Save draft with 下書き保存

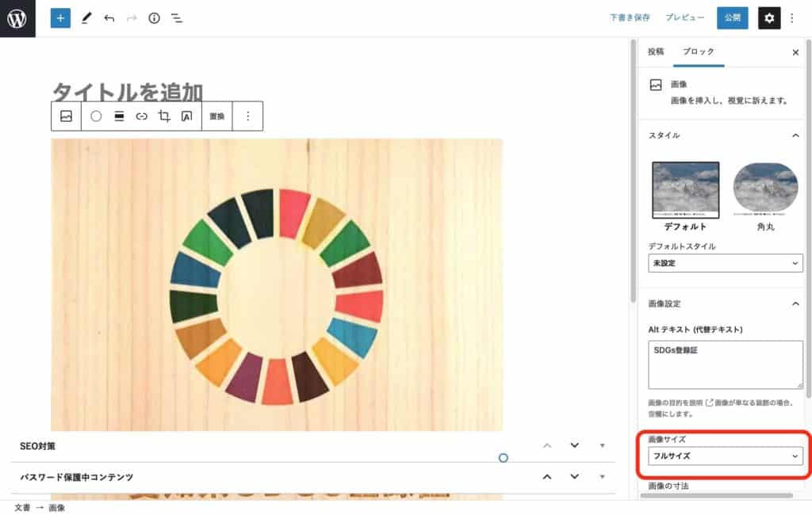click(x=630, y=17)
